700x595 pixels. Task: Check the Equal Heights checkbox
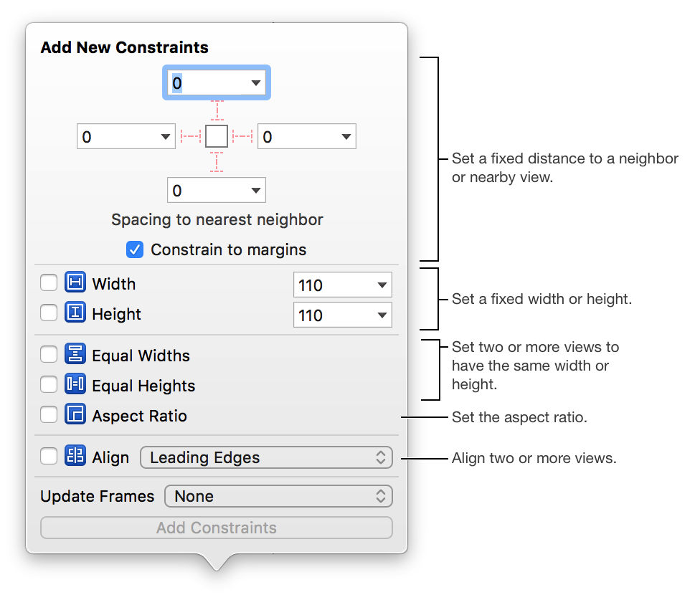point(49,385)
